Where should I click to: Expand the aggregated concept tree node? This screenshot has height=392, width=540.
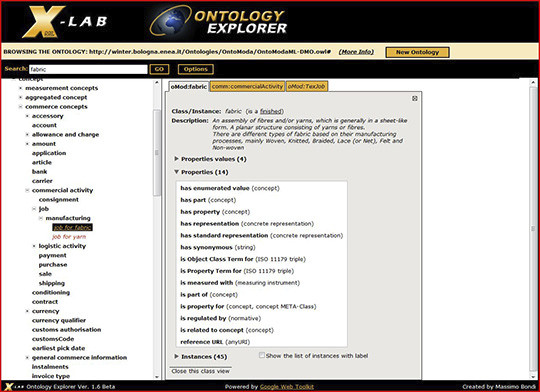(20, 97)
